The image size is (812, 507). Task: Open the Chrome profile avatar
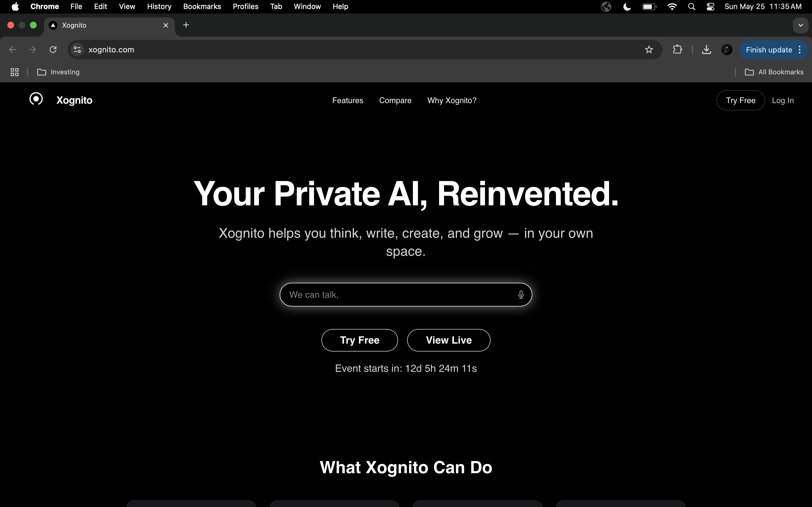point(727,50)
